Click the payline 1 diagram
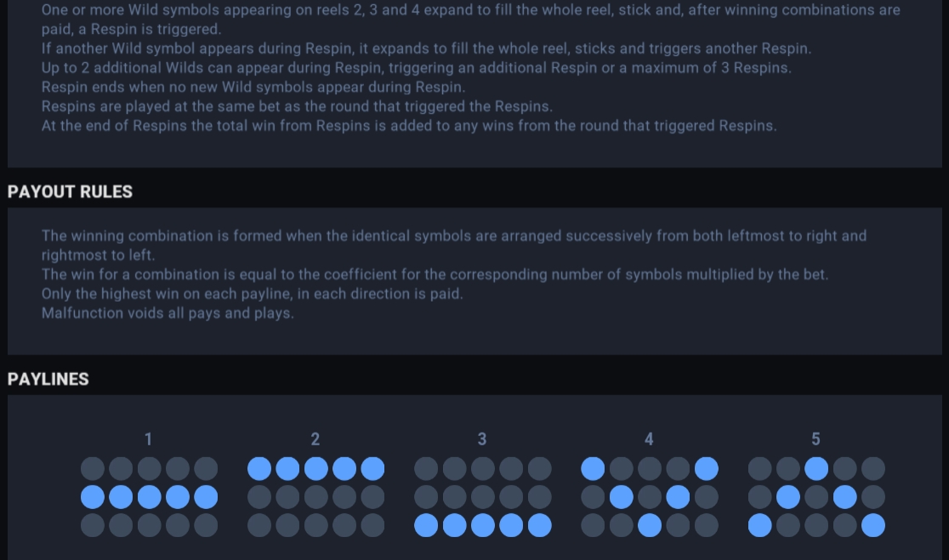Image resolution: width=949 pixels, height=560 pixels. tap(149, 496)
